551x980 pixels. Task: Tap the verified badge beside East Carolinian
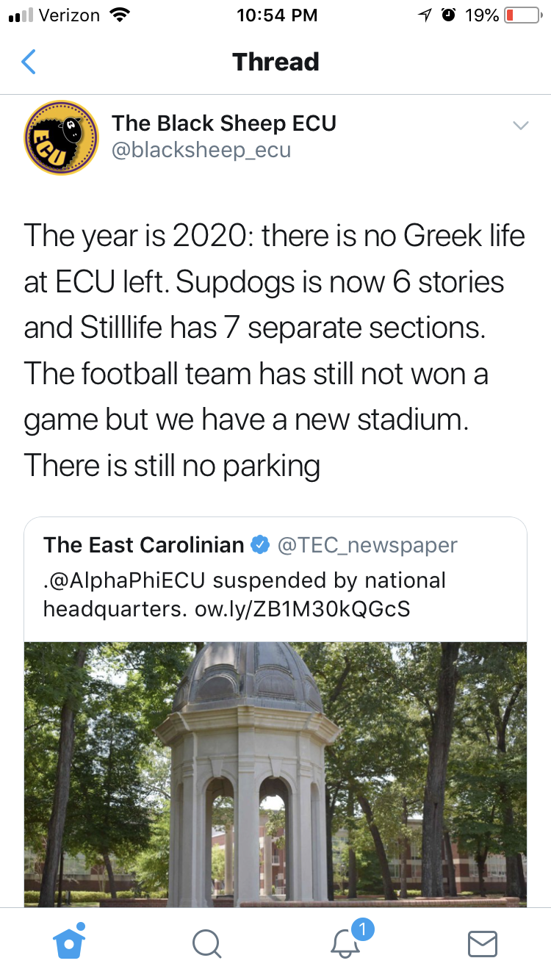point(259,545)
